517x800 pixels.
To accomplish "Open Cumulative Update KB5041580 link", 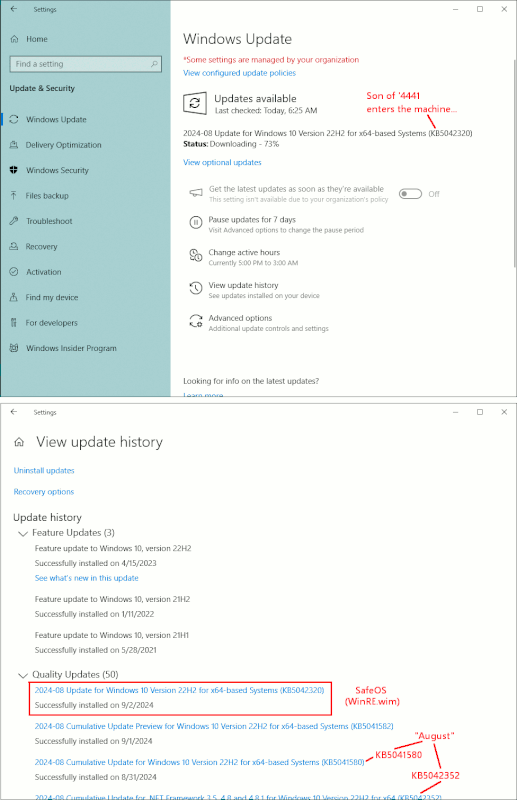I will [200, 762].
